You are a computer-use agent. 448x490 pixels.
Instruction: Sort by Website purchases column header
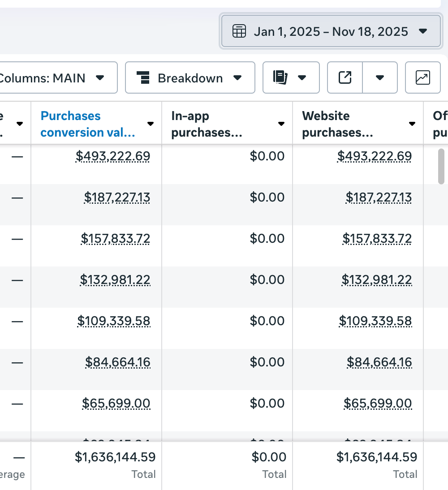pos(337,124)
